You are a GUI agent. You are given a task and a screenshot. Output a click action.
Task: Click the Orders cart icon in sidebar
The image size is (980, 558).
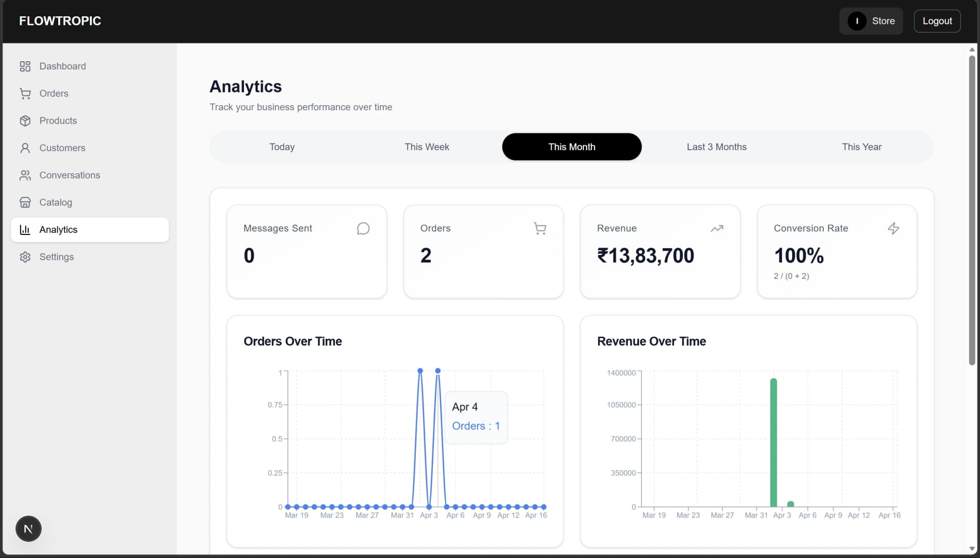click(25, 93)
